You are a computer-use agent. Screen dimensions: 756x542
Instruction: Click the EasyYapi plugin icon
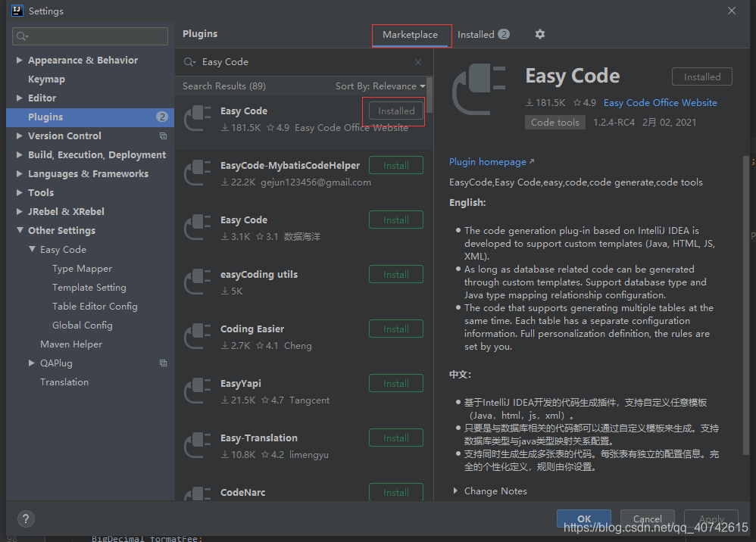point(198,391)
